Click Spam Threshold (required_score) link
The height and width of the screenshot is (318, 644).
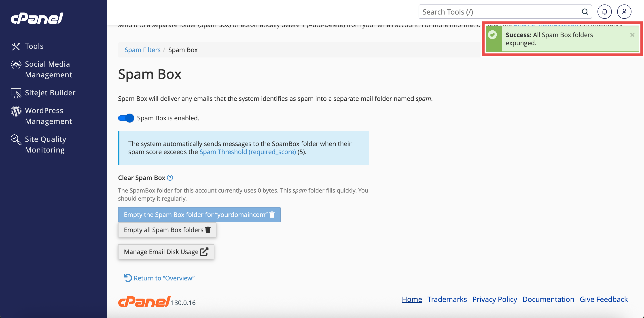point(248,152)
